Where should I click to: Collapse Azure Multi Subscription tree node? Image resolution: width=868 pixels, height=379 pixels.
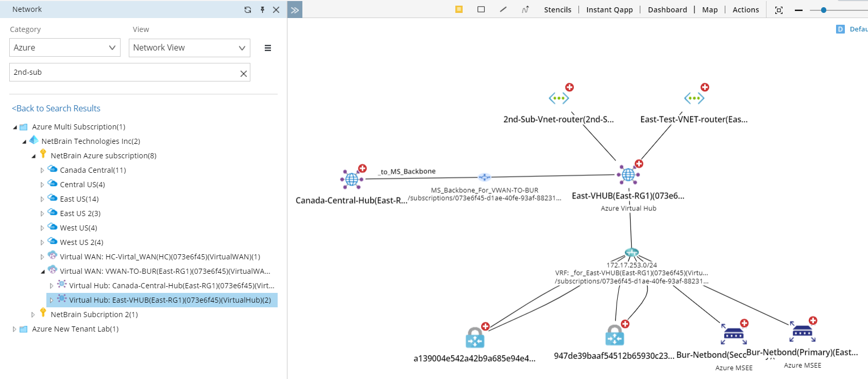(15, 127)
